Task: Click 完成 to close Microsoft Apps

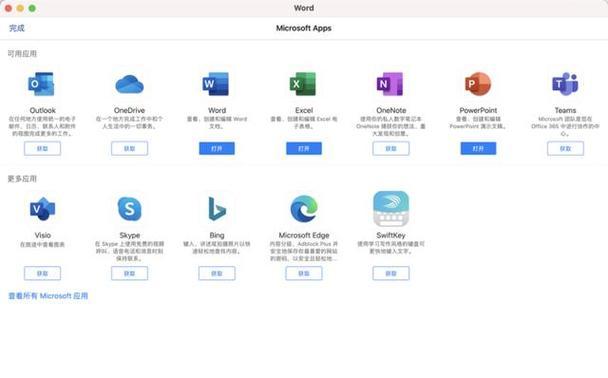Action: (x=17, y=28)
